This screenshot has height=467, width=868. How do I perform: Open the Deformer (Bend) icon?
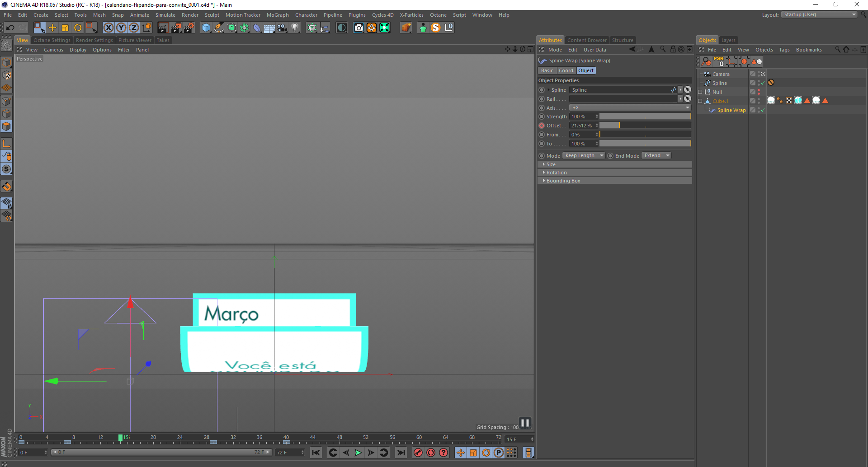tap(257, 28)
